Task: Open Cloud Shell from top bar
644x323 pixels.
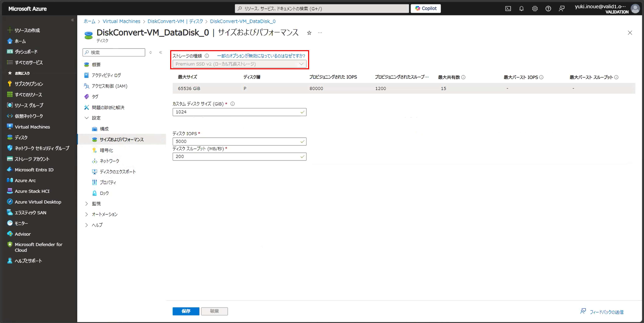Action: pos(508,9)
